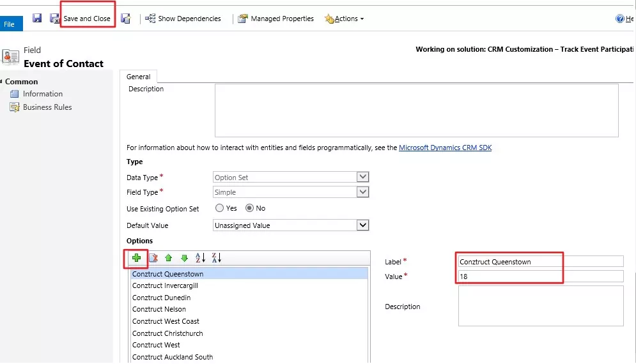This screenshot has width=636, height=364.
Task: Click the Business Rules sidebar icon
Action: 15,107
